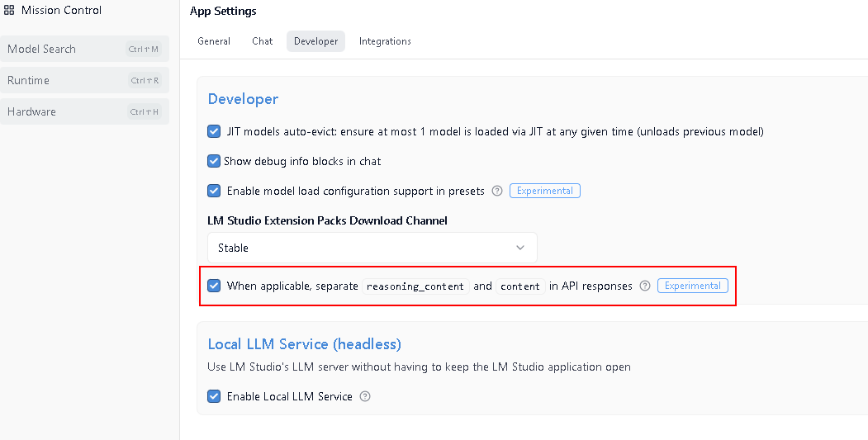This screenshot has width=868, height=440.
Task: Click help icon beside Enable Local LLM Service
Action: click(x=365, y=396)
